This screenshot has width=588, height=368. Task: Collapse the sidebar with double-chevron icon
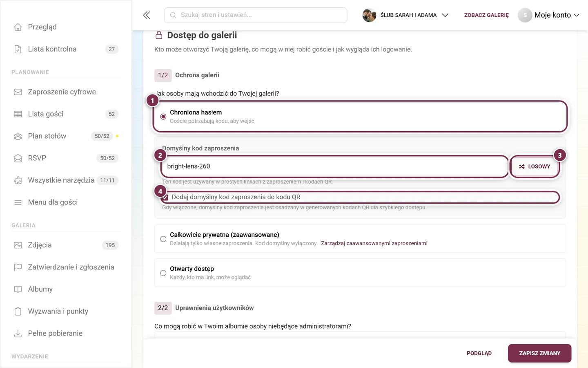click(147, 15)
